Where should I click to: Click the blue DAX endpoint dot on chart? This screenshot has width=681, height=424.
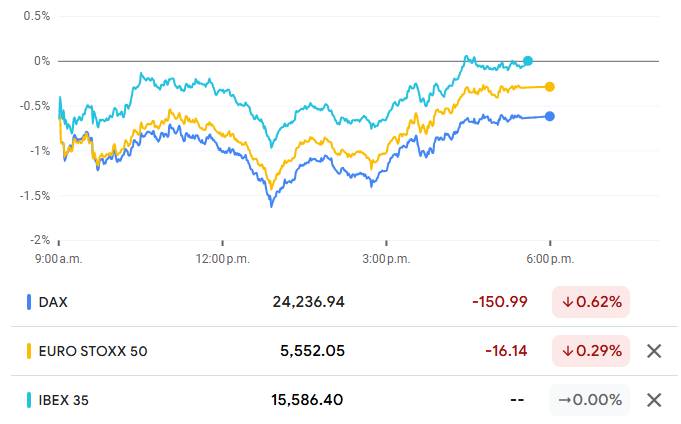click(x=550, y=116)
